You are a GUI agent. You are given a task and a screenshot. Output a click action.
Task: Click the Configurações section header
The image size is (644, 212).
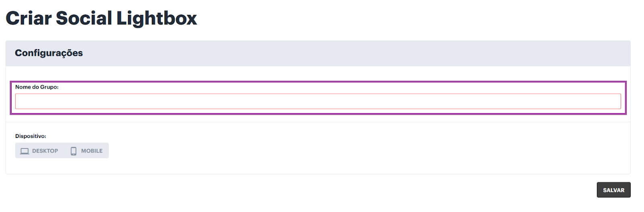[x=49, y=53]
